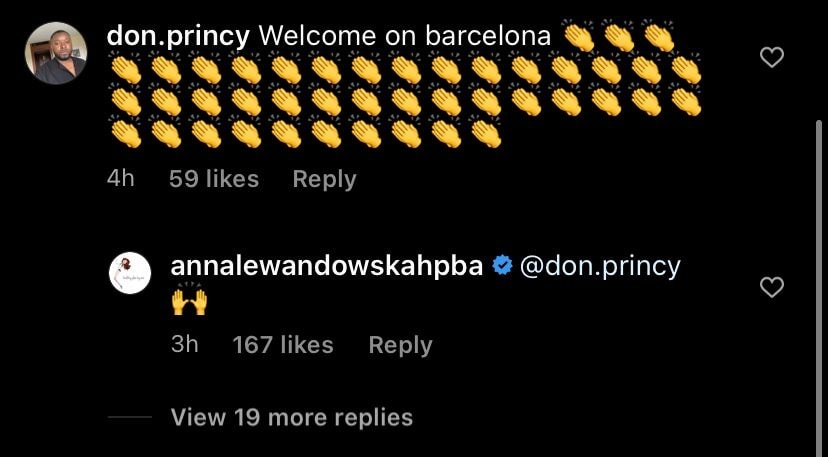Click the blue verified badge beside annalewandowskahpba
Image resolution: width=828 pixels, height=457 pixels.
point(504,266)
